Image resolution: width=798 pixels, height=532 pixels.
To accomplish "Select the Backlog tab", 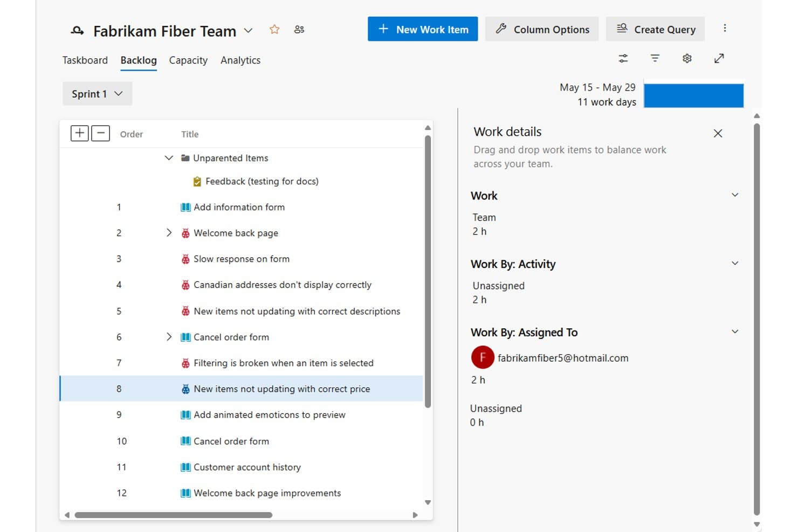I will (x=139, y=60).
